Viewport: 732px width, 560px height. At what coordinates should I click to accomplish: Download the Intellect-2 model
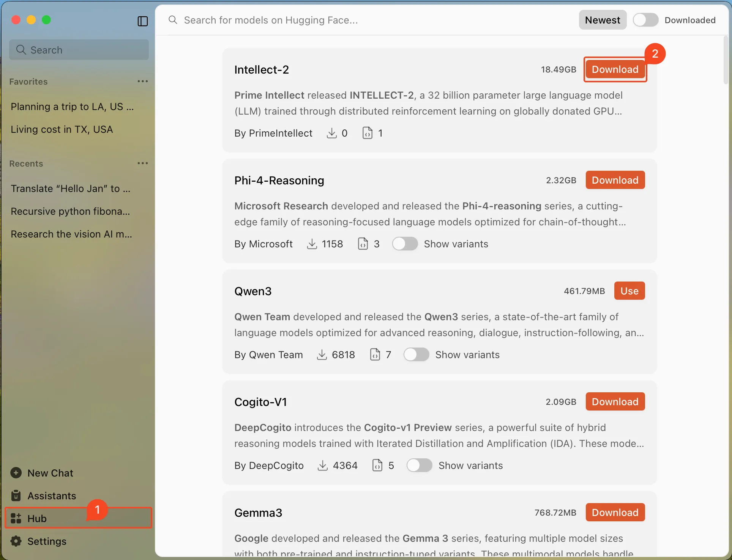click(615, 69)
